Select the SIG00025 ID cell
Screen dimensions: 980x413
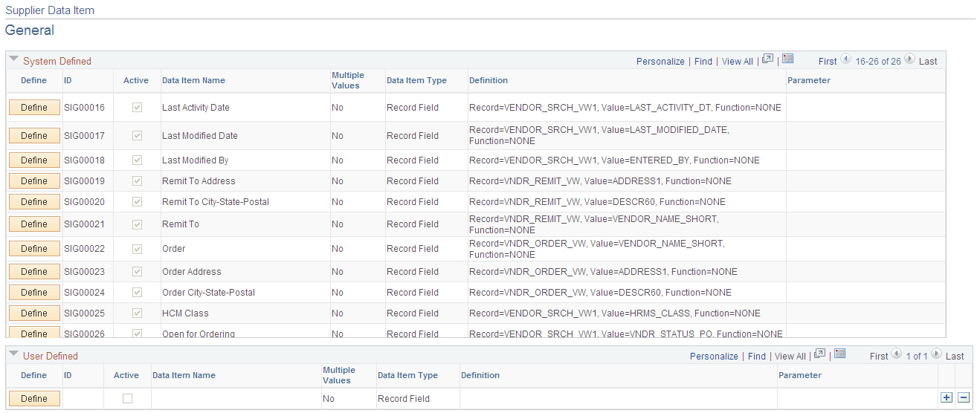point(84,313)
